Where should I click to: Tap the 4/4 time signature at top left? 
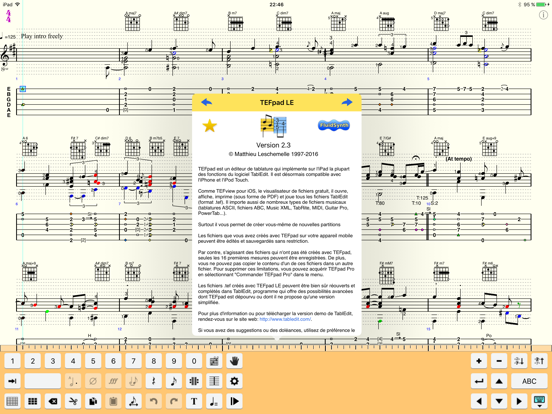click(x=8, y=16)
